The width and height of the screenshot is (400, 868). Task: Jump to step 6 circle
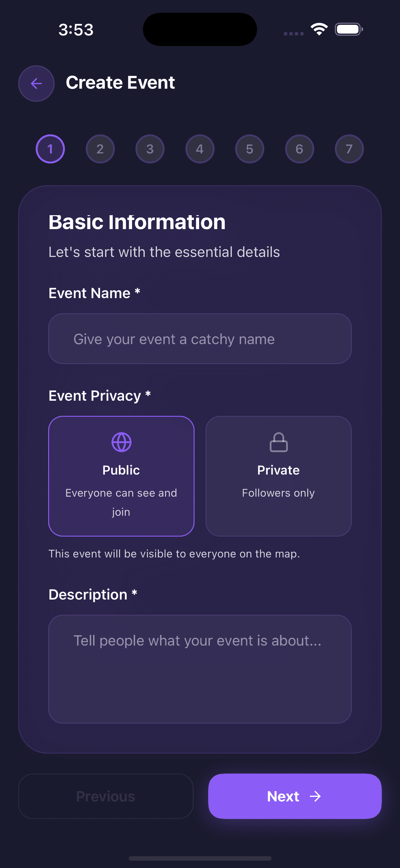click(x=299, y=149)
